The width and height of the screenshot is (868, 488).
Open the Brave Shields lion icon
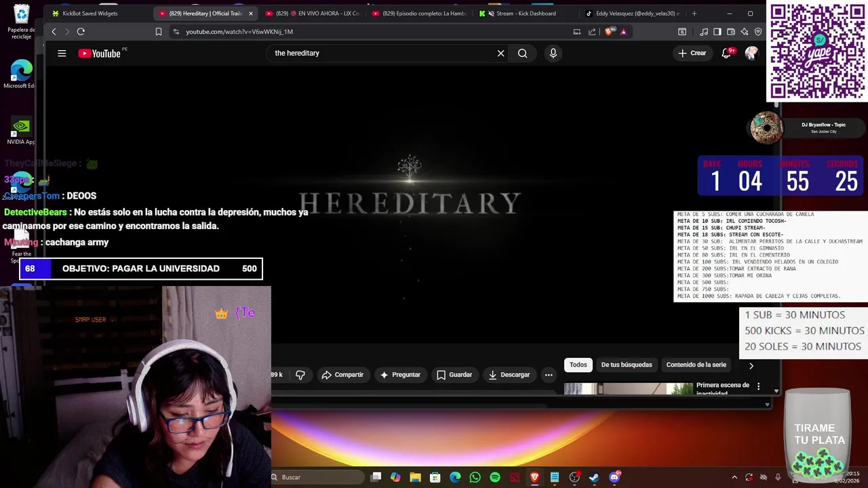(610, 31)
